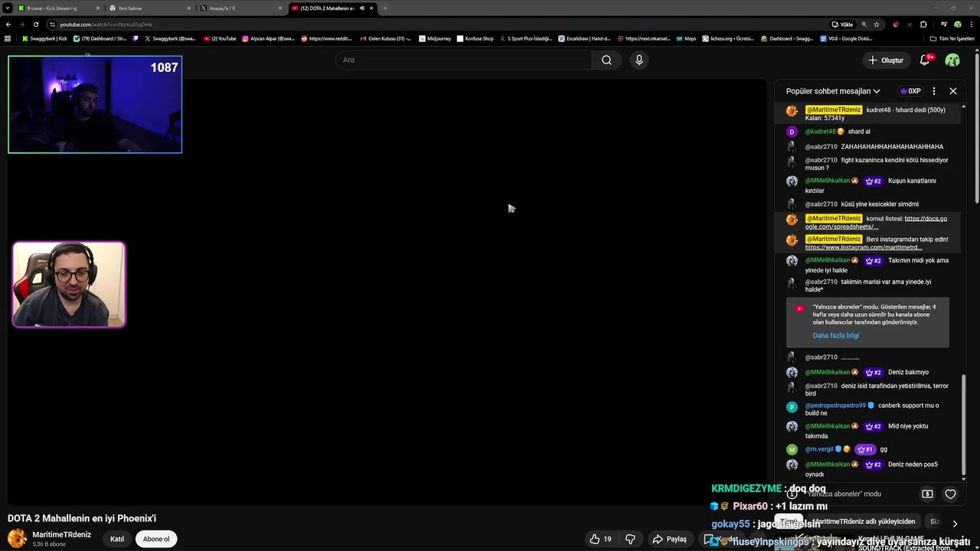The height and width of the screenshot is (551, 980).
Task: Advance chips with the right chevron
Action: pos(955,523)
